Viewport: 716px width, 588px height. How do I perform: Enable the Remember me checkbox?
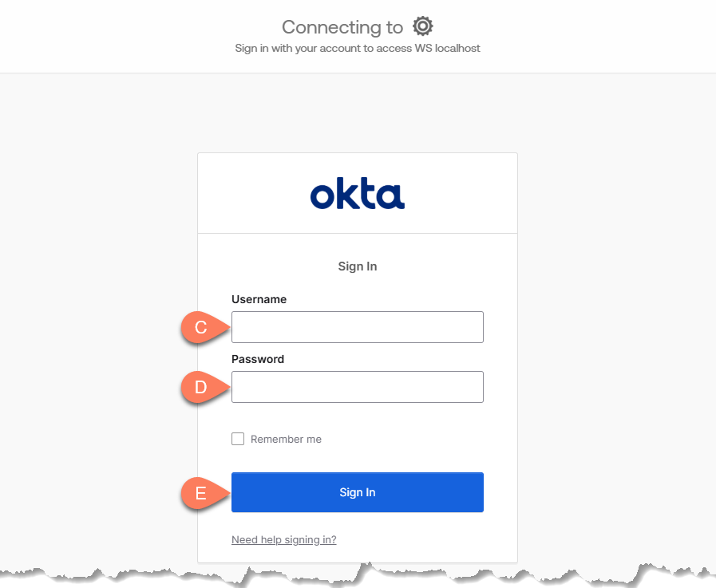coord(238,439)
